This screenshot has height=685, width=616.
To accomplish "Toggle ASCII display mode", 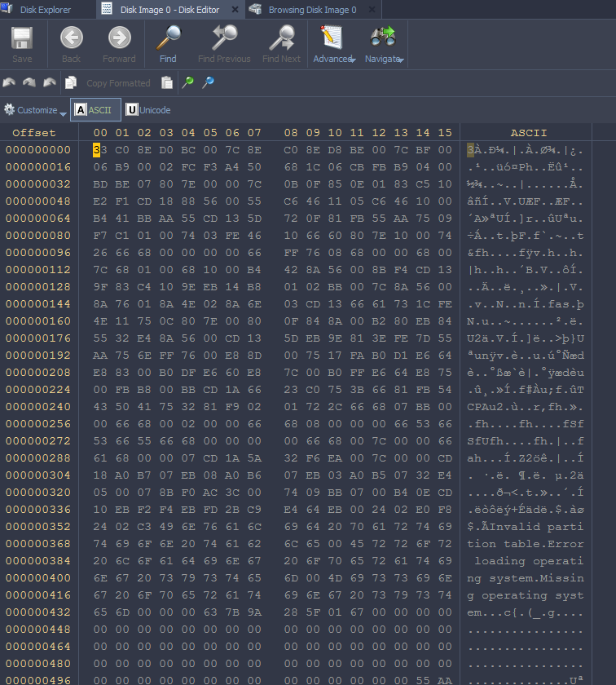I will [95, 110].
